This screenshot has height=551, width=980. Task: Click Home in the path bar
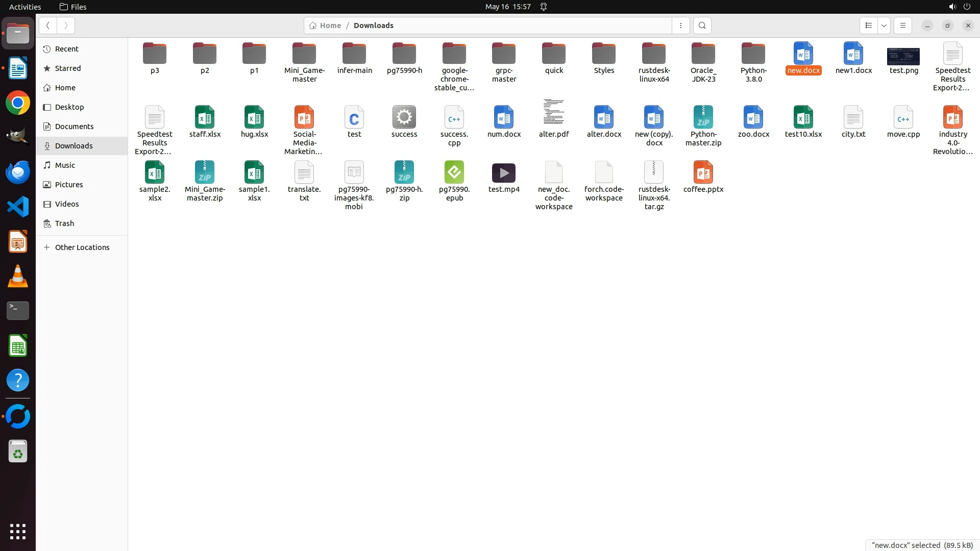pos(325,26)
